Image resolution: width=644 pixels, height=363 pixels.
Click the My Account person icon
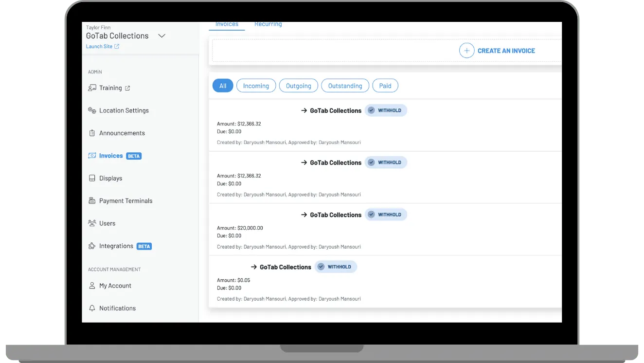coord(92,286)
